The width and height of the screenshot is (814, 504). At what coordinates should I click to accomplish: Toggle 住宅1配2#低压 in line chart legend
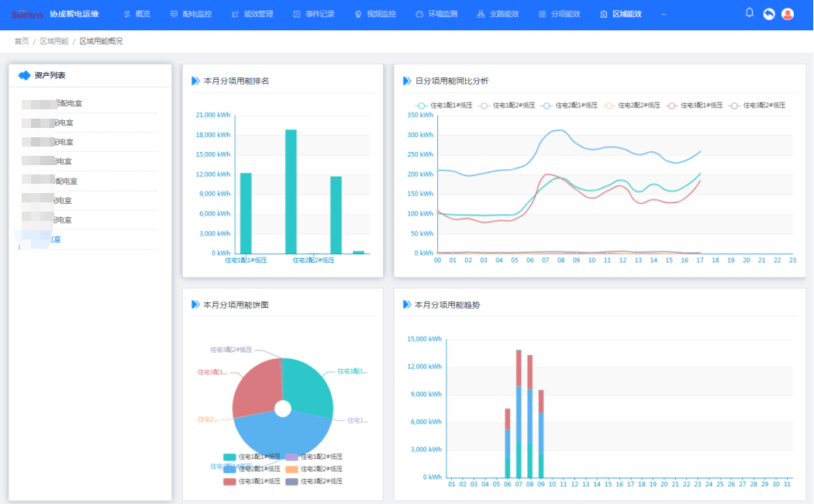pyautogui.click(x=507, y=105)
